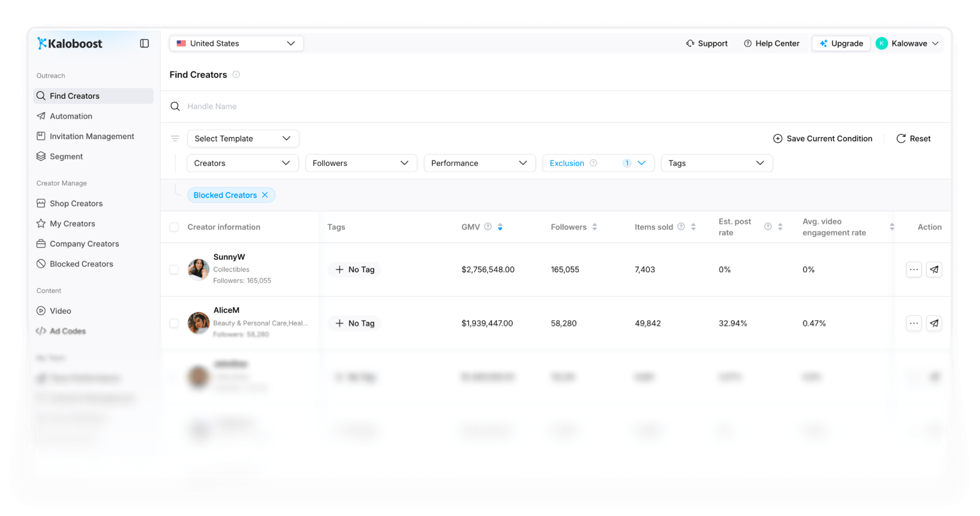Send invitation to AliceM
This screenshot has width=980, height=516.
point(934,323)
